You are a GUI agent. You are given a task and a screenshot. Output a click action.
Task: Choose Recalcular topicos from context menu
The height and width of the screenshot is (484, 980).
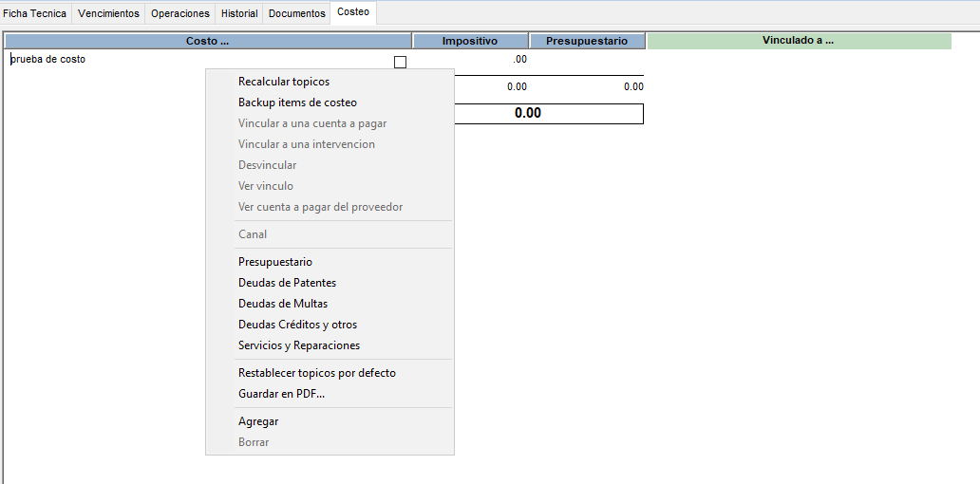284,82
